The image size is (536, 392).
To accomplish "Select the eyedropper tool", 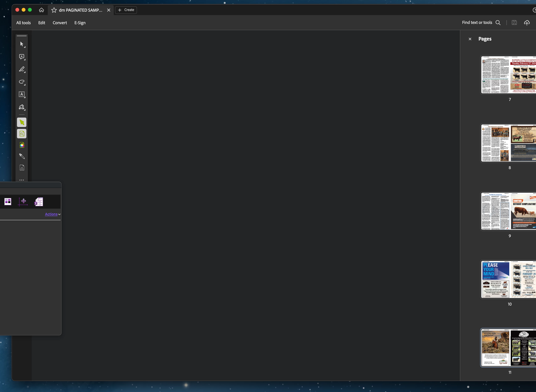I will click(22, 156).
